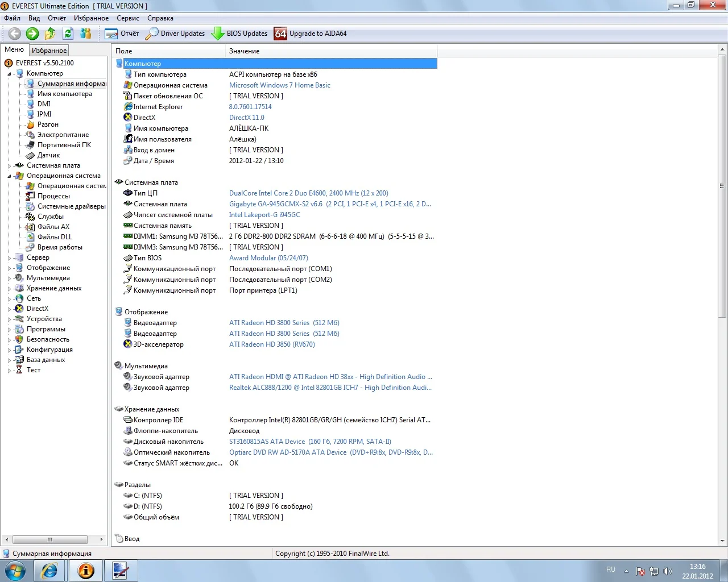Expand the Устройства tree node
The height and width of the screenshot is (582, 728).
(10, 319)
